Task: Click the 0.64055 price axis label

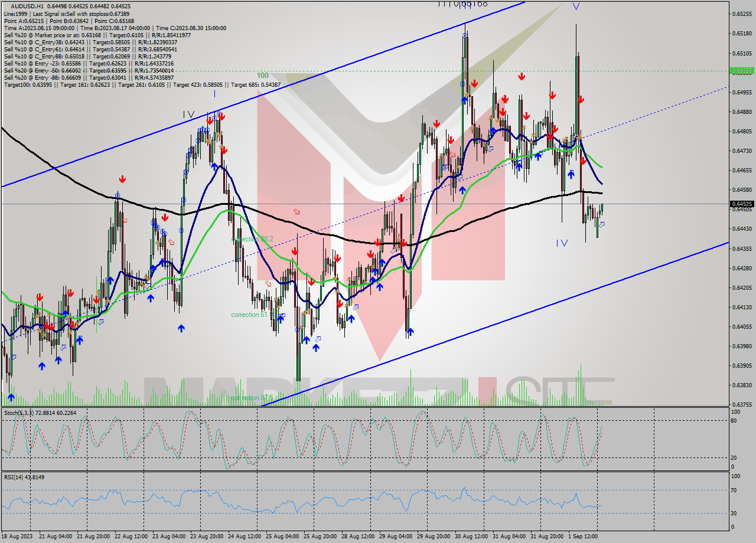Action: click(x=742, y=326)
